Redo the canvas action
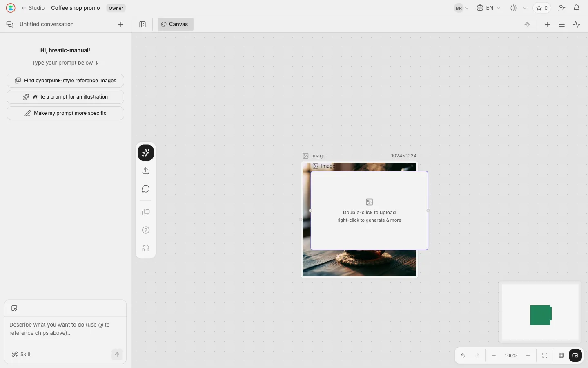The height and width of the screenshot is (368, 588). [x=477, y=356]
